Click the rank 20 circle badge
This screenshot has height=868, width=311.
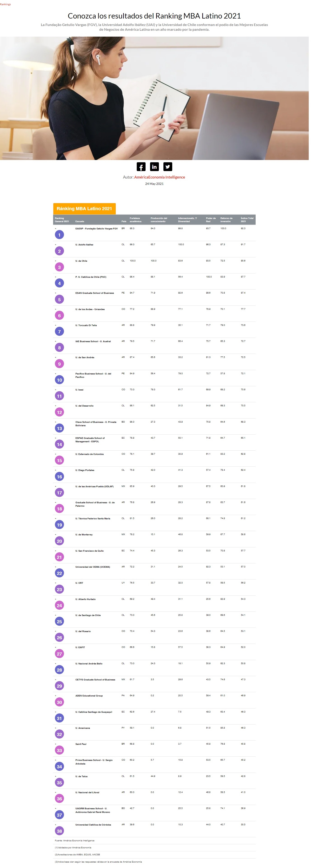tap(59, 541)
